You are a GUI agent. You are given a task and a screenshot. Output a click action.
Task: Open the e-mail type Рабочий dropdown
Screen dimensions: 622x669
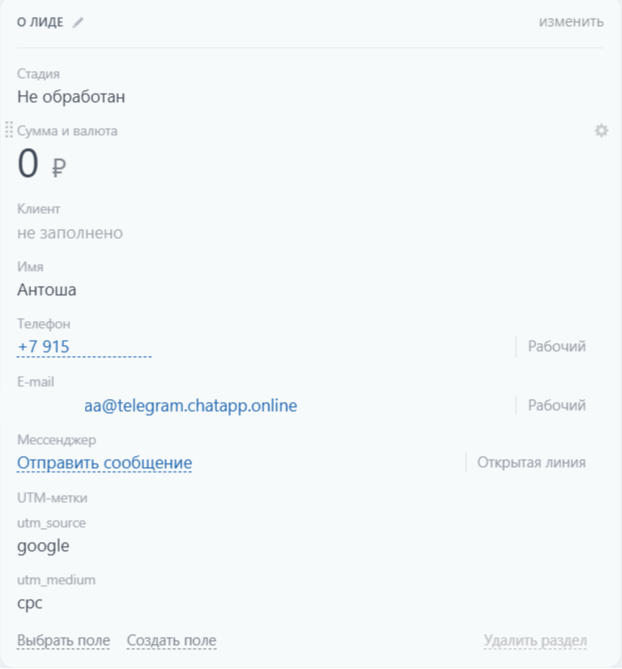(556, 405)
